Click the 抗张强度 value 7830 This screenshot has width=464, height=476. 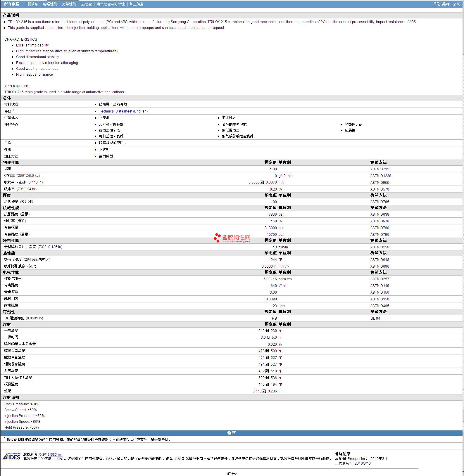click(272, 214)
